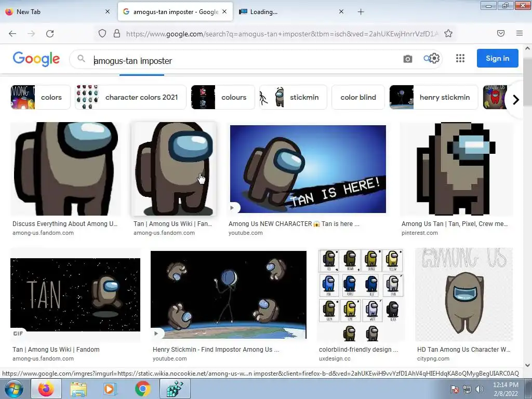Click the forward navigation arrow
This screenshot has width=532, height=399.
(31, 33)
